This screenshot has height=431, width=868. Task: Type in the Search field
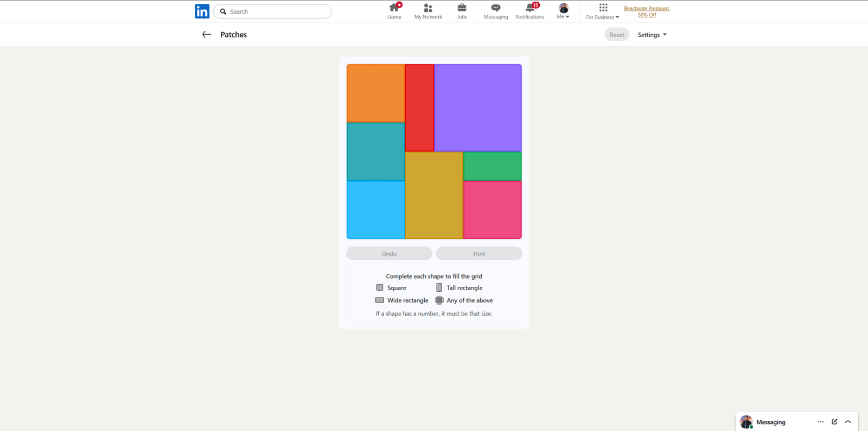(277, 11)
